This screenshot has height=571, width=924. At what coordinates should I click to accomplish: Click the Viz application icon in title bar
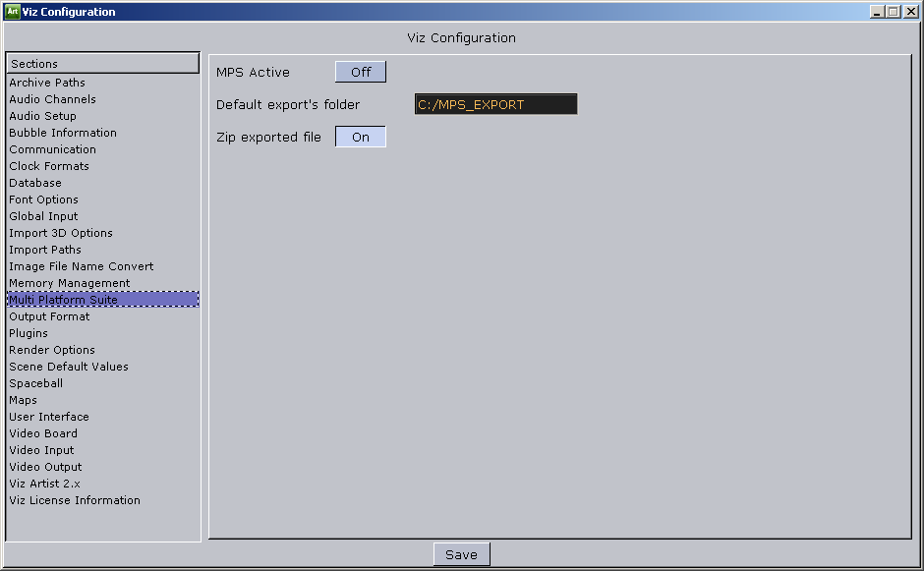point(13,11)
